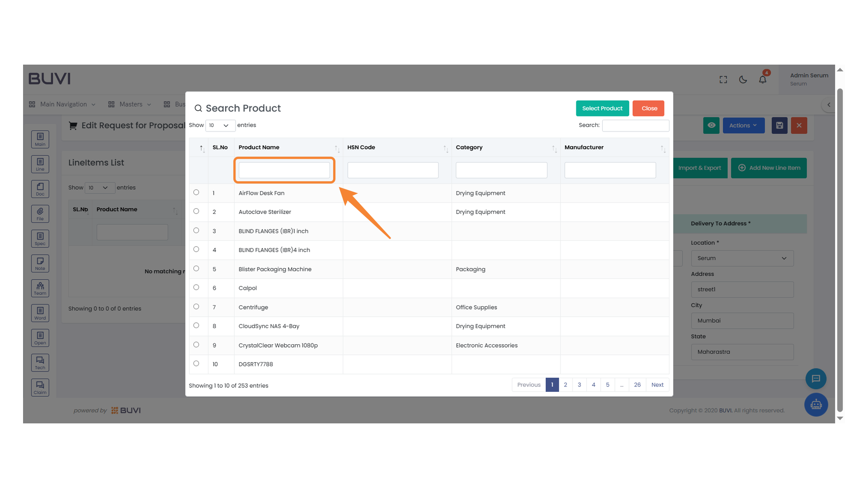Expand the Location dropdown showing Serum
Image resolution: width=868 pixels, height=488 pixels.
point(742,258)
